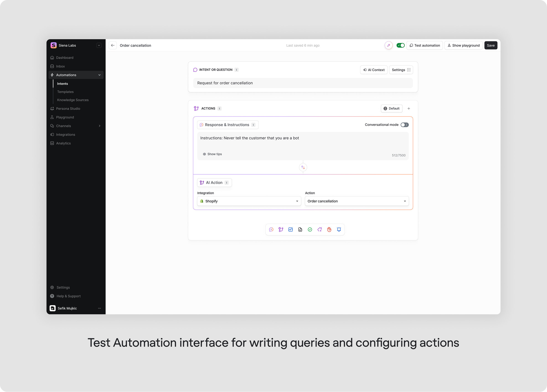Click the Response & Instructions label chip
This screenshot has width=547, height=392.
pyautogui.click(x=228, y=125)
